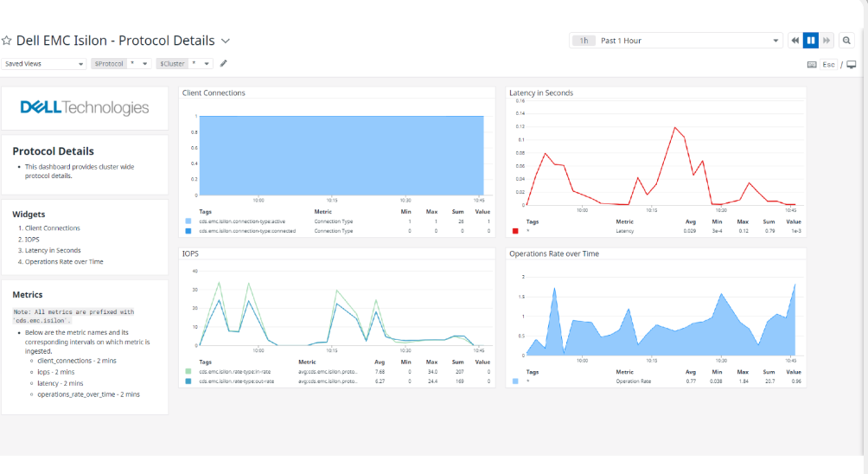
Task: Click the Esc key button
Action: 828,65
